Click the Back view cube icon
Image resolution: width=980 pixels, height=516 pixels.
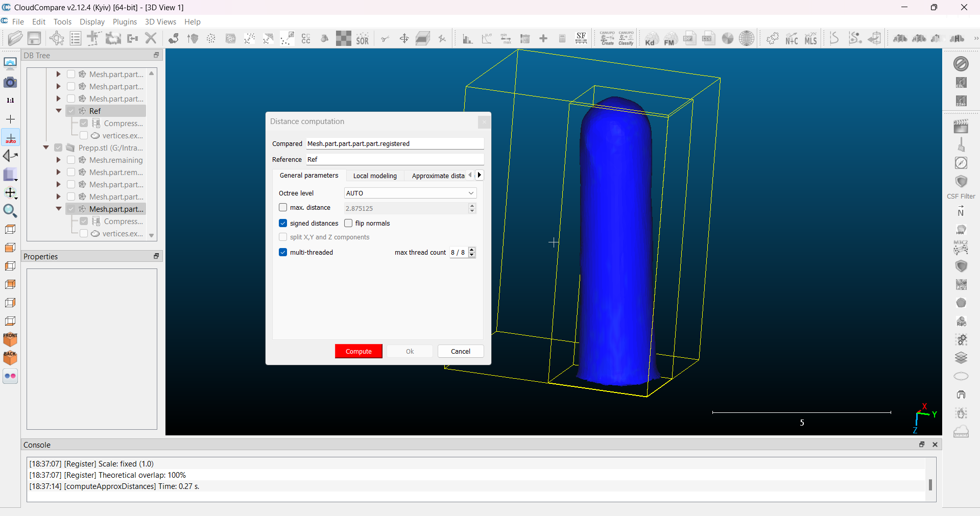point(10,357)
